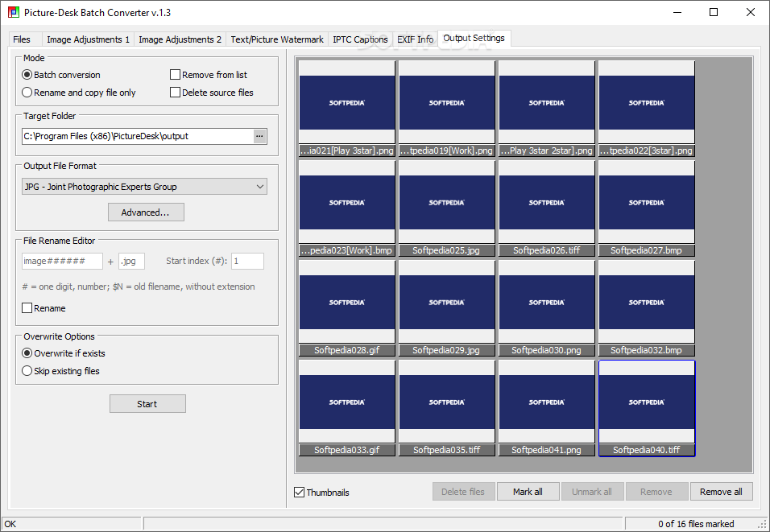770x532 pixels.
Task: Open Image Adjustments 2 tab
Action: (x=180, y=39)
